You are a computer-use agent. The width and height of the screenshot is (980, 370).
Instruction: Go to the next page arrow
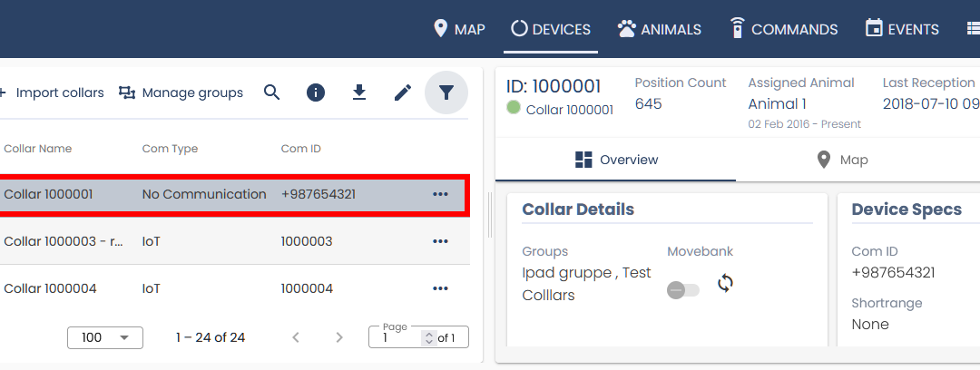[339, 337]
